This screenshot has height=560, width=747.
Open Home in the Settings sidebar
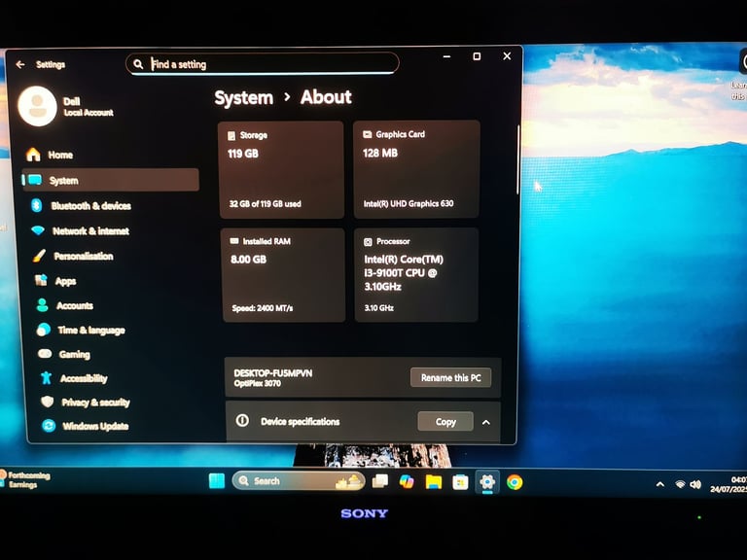111,155
